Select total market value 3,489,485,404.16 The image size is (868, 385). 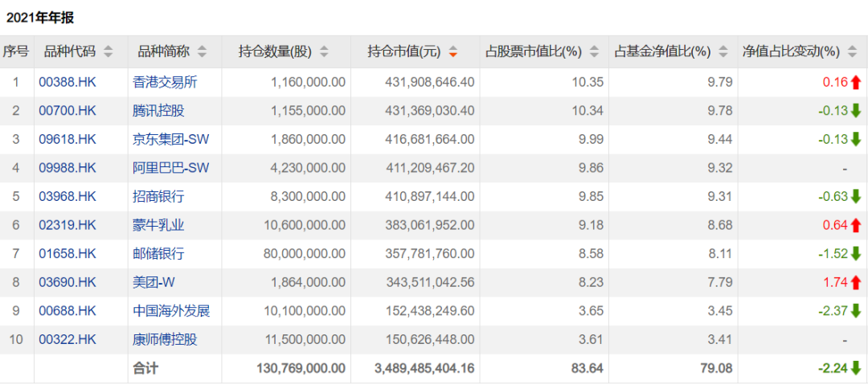pyautogui.click(x=424, y=368)
